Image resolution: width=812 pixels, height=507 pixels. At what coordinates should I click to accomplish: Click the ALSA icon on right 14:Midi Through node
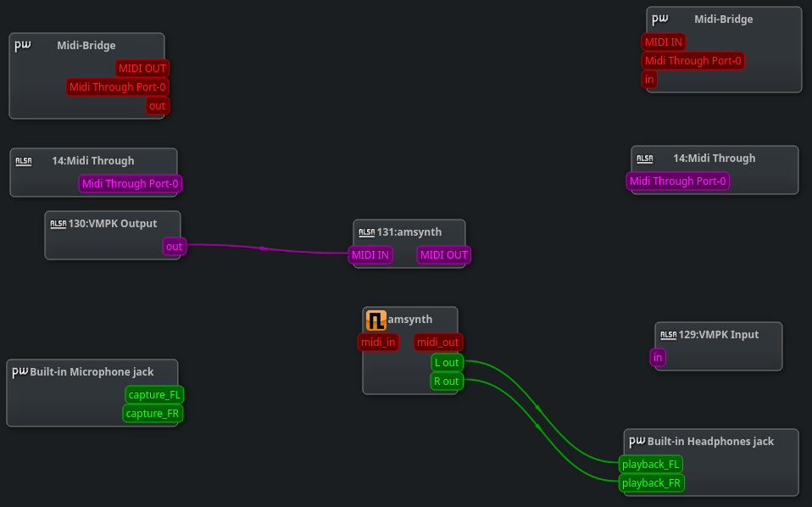coord(645,159)
